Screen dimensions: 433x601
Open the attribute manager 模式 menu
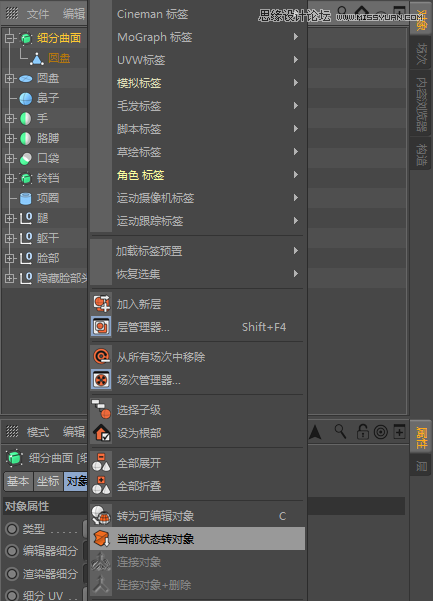(38, 432)
